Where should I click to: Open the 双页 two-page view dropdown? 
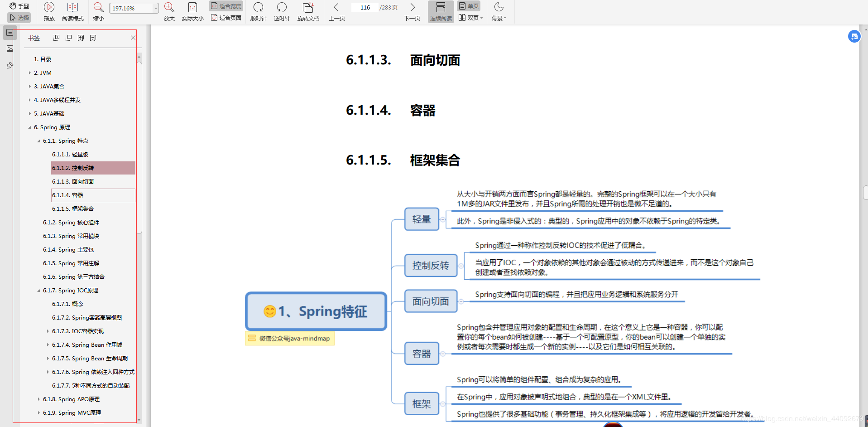pos(471,17)
